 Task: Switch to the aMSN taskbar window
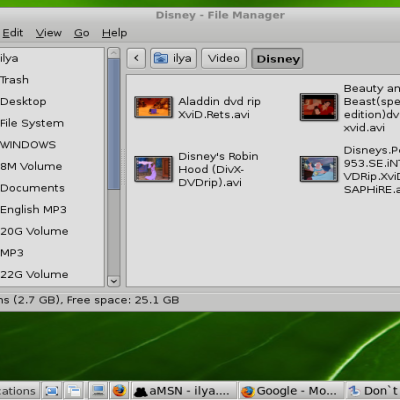click(x=184, y=391)
